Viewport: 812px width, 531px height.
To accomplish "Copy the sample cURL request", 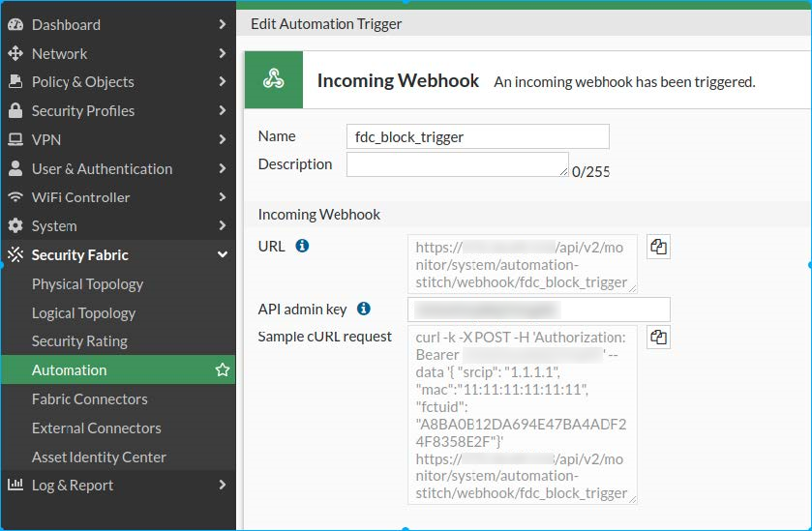I will tap(658, 337).
